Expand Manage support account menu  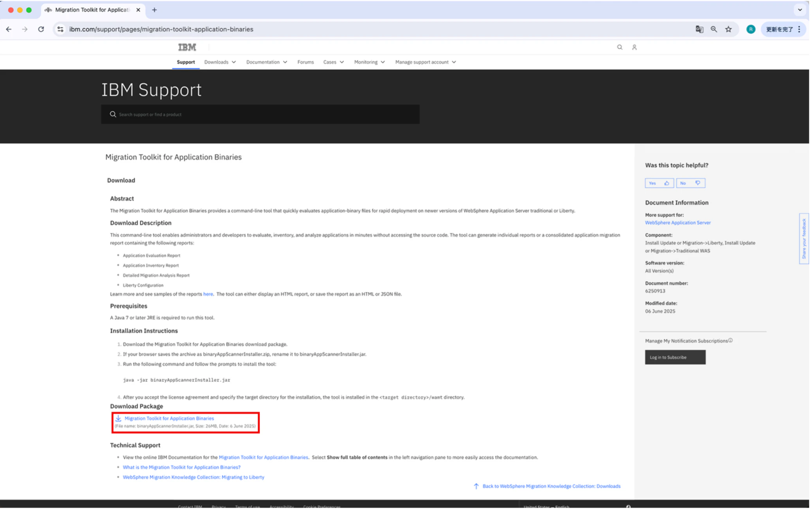pos(426,62)
